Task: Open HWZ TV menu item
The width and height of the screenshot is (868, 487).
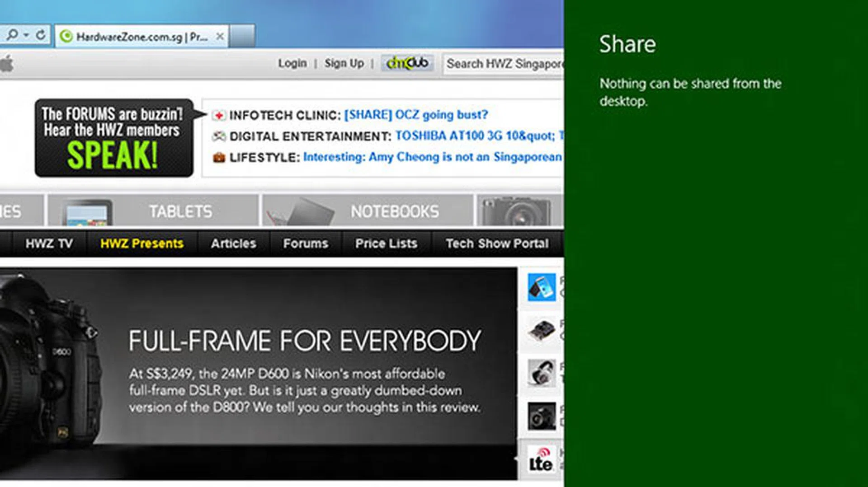Action: click(x=49, y=243)
